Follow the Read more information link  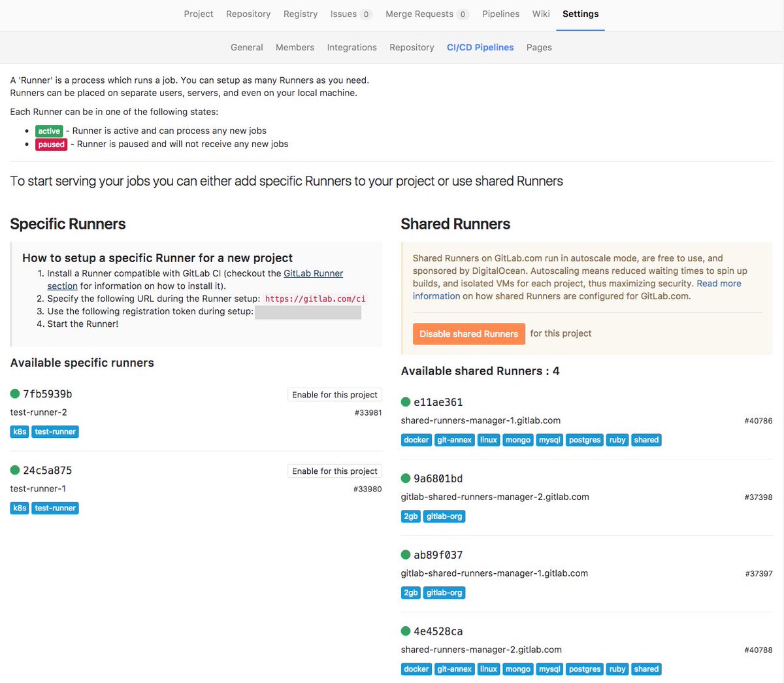719,284
